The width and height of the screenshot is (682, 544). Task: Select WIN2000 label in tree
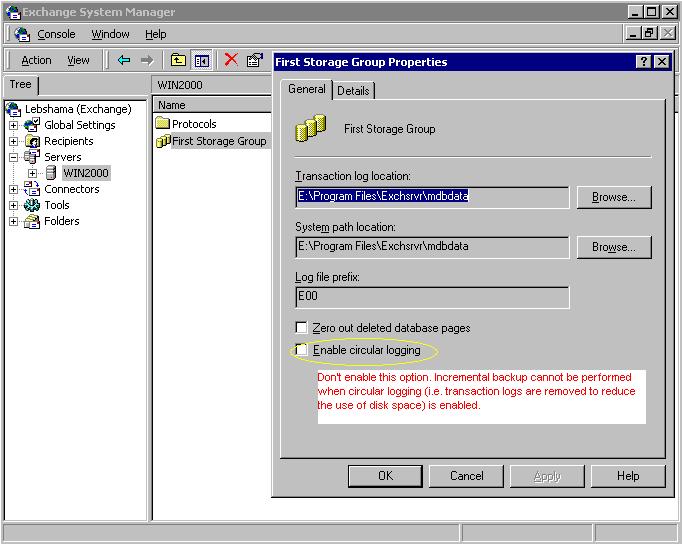pos(86,173)
